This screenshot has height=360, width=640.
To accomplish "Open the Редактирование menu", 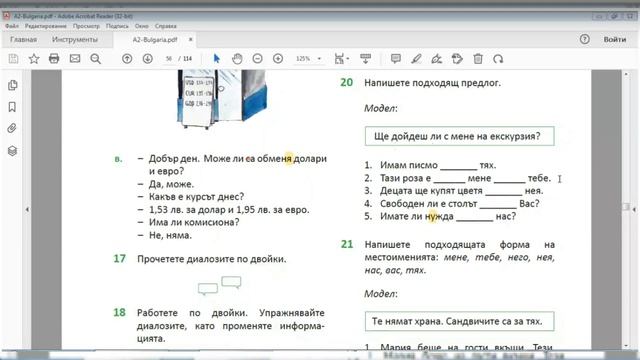I will coord(45,26).
